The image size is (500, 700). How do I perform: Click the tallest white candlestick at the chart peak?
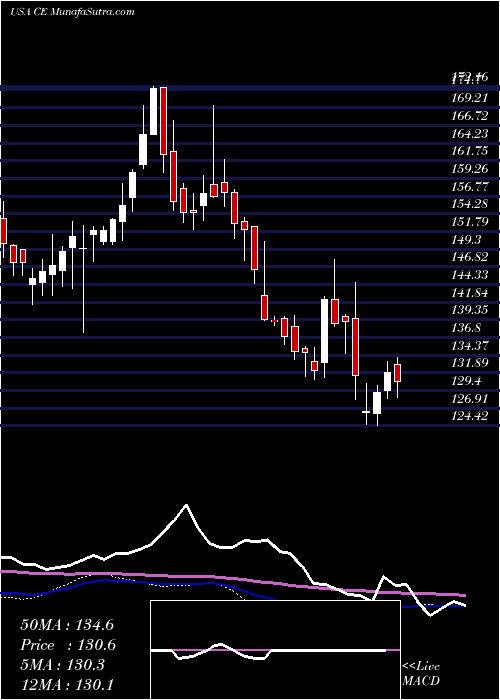[153, 111]
